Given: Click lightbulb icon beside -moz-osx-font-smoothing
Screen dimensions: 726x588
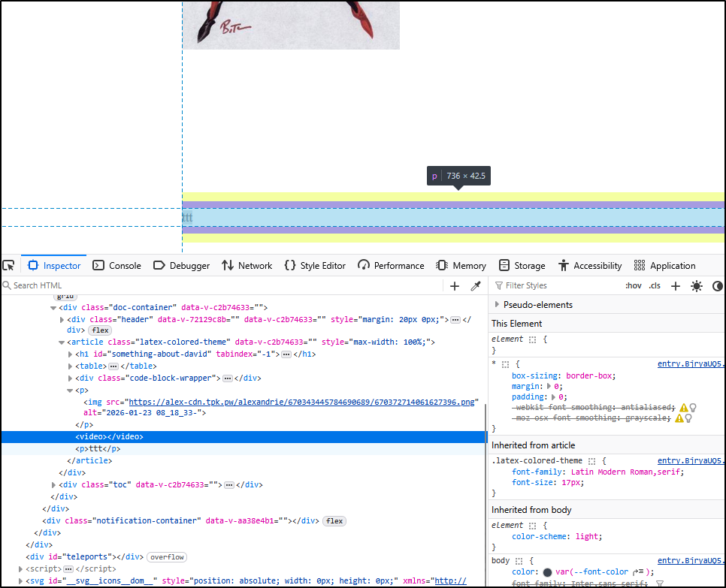Looking at the screenshot, I should click(692, 418).
